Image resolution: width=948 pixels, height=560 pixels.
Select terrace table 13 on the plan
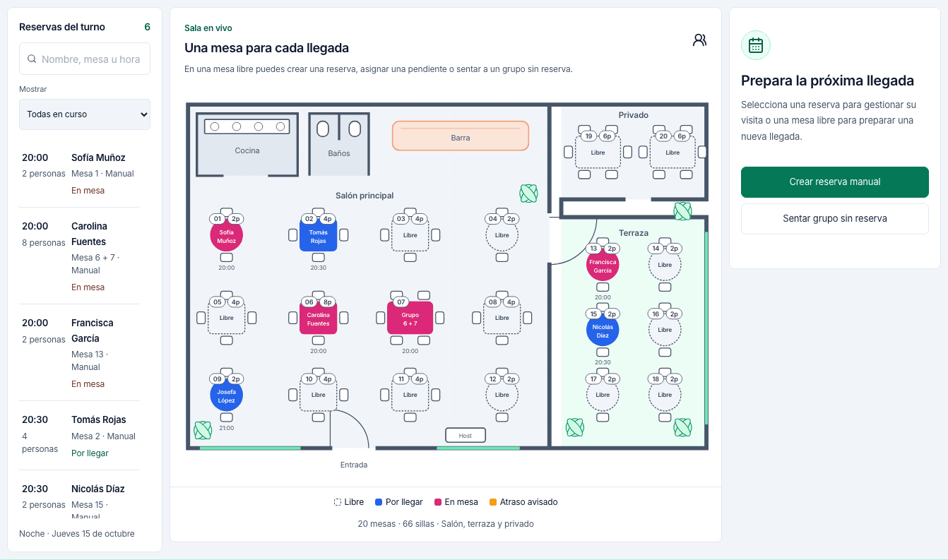point(603,265)
